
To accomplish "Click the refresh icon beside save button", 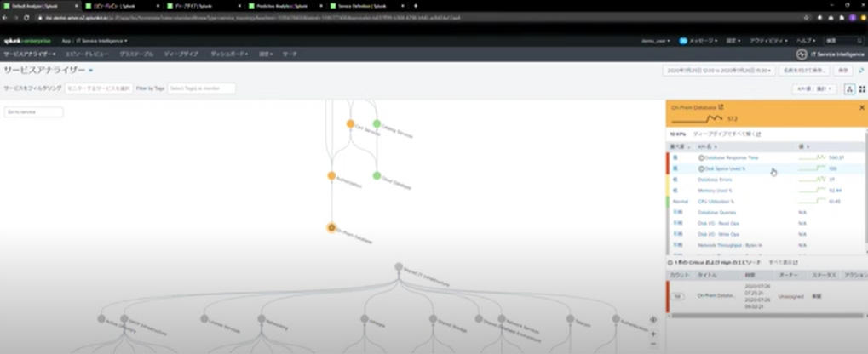I will [861, 71].
